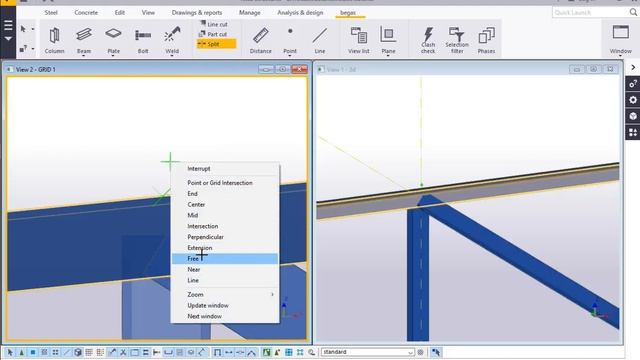Open the View list
Viewport: 640px width, 360px height.
click(x=359, y=40)
